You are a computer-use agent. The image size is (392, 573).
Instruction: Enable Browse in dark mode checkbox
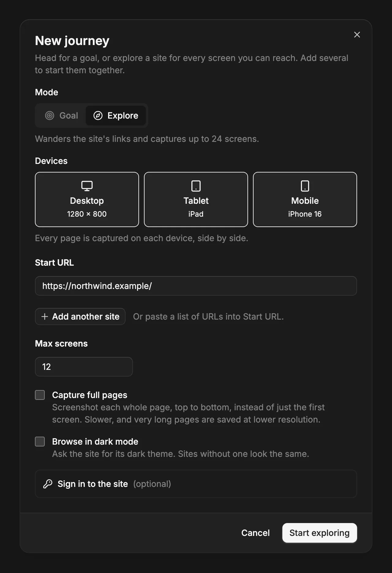pos(40,442)
